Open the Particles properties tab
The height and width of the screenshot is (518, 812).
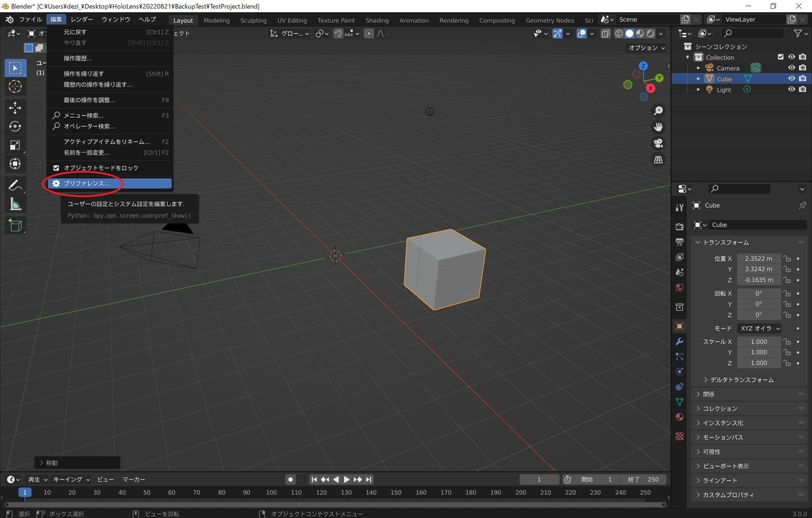(x=679, y=356)
